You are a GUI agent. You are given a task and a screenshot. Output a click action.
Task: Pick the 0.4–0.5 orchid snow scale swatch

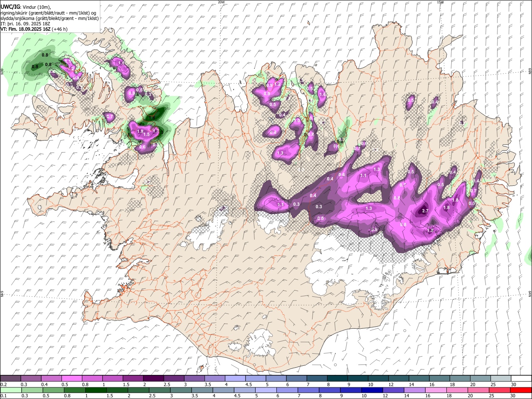click(x=51, y=379)
